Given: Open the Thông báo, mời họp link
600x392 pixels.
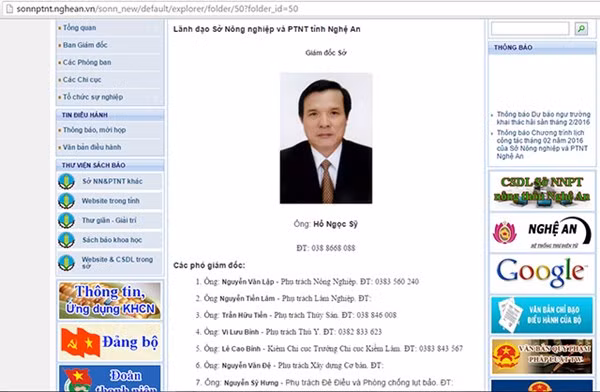Looking at the screenshot, I should (x=94, y=130).
